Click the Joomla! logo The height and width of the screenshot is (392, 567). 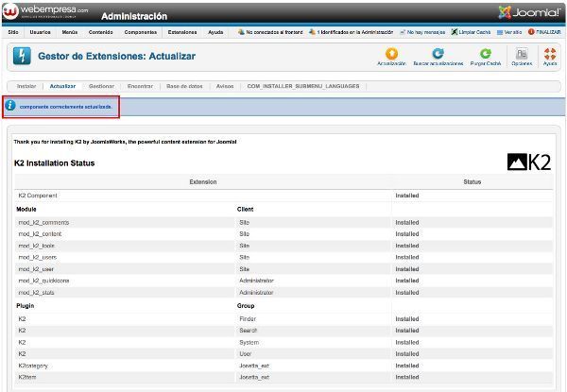coord(529,12)
